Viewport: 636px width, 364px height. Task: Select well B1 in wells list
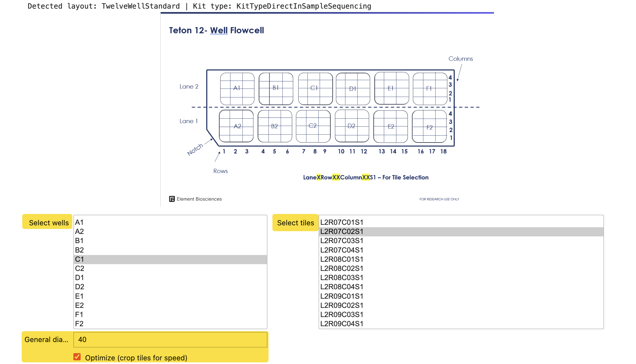coord(170,241)
